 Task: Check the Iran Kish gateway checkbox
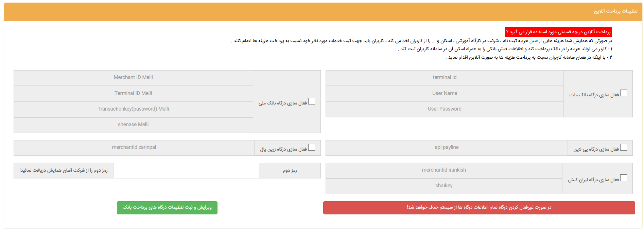pos(623,178)
